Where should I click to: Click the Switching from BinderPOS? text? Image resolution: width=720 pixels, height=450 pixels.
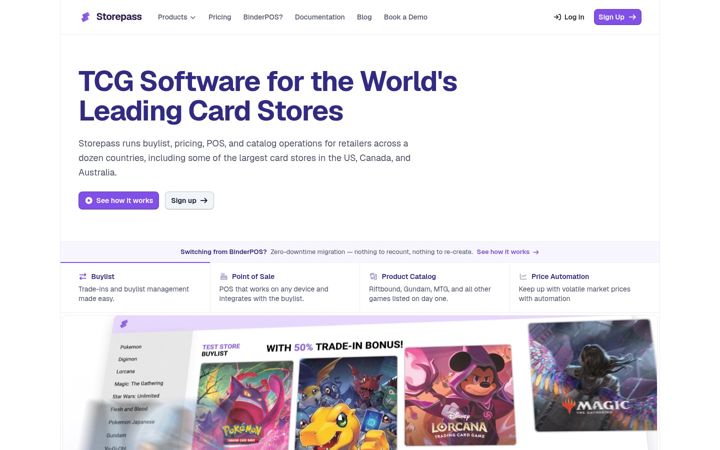(223, 252)
